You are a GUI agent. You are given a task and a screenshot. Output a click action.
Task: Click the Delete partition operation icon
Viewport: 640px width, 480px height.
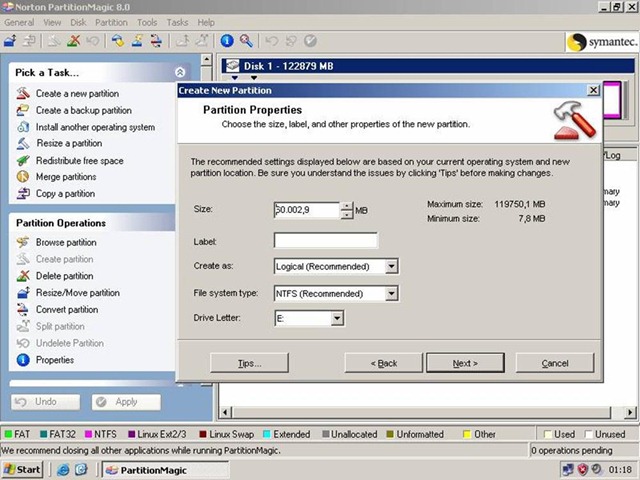pos(23,276)
